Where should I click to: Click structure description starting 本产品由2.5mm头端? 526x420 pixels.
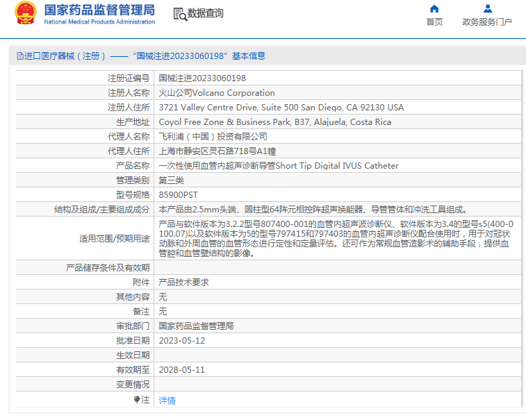313,210
